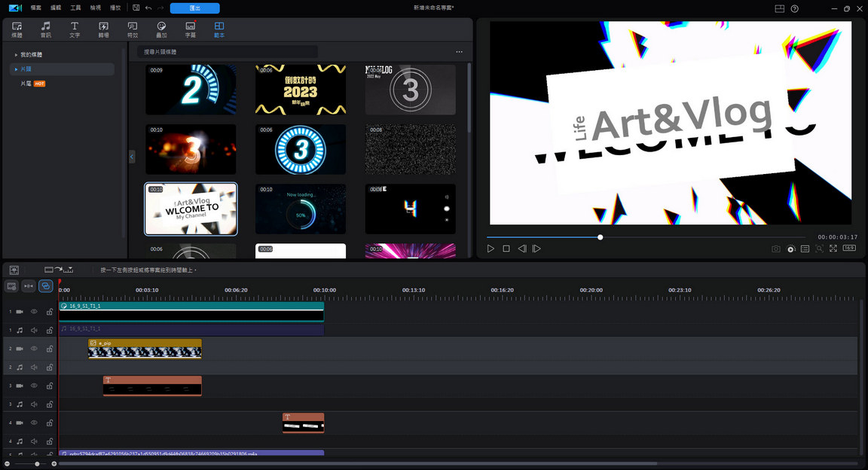This screenshot has width=868, height=470.
Task: Collapse the 我的媒體 tree section
Action: click(17, 53)
